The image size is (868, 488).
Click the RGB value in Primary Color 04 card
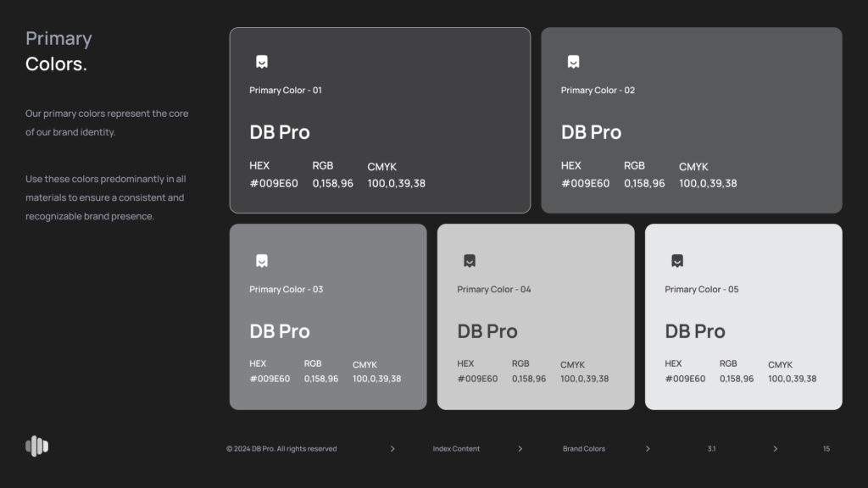(x=529, y=379)
